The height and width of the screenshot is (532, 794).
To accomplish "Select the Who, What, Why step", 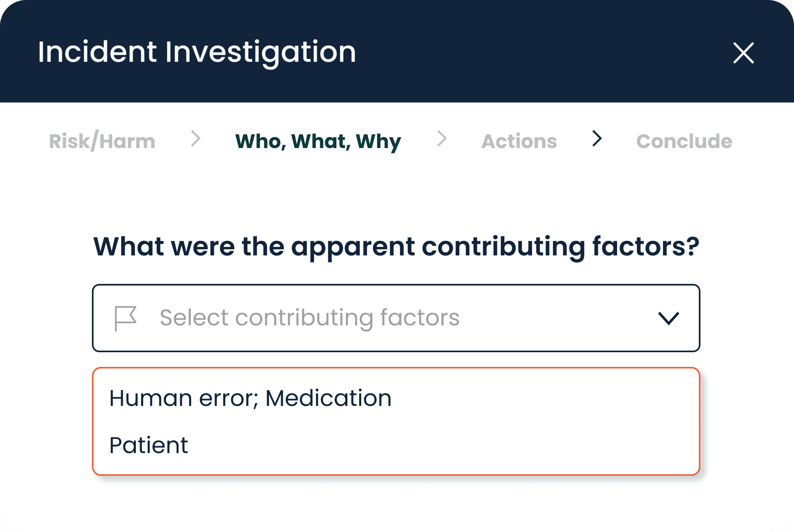I will (x=318, y=141).
